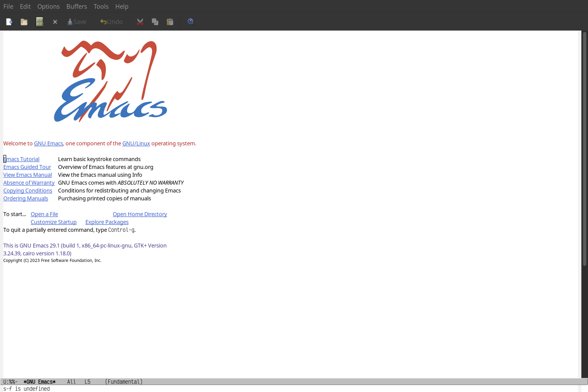Click the GNU Emacs link in welcome text
Viewport: 588px width, 392px height.
point(48,143)
